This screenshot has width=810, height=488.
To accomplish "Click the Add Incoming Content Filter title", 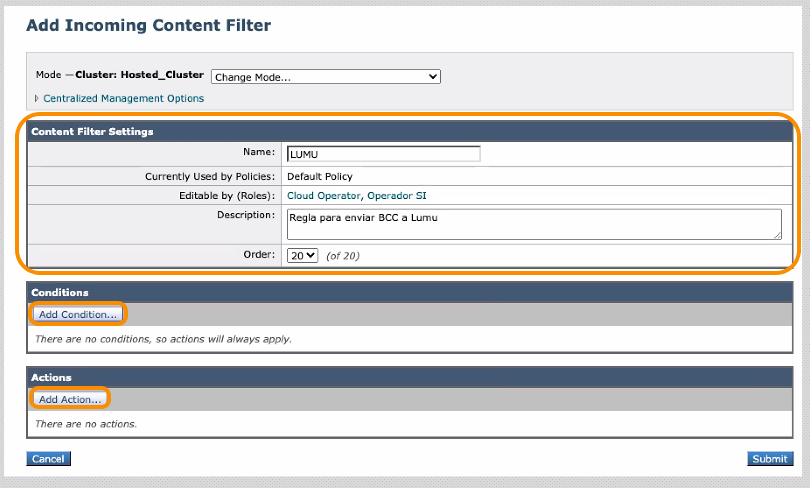I will pos(148,24).
